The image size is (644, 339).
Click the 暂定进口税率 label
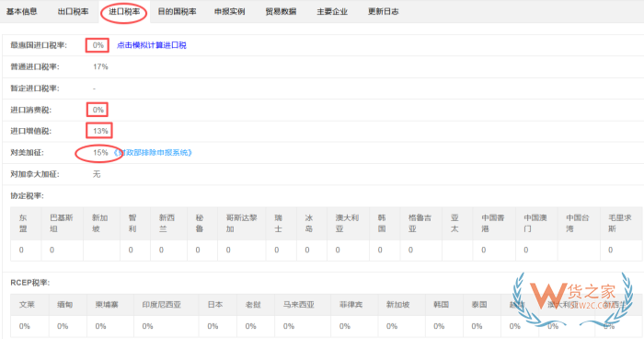(x=35, y=88)
